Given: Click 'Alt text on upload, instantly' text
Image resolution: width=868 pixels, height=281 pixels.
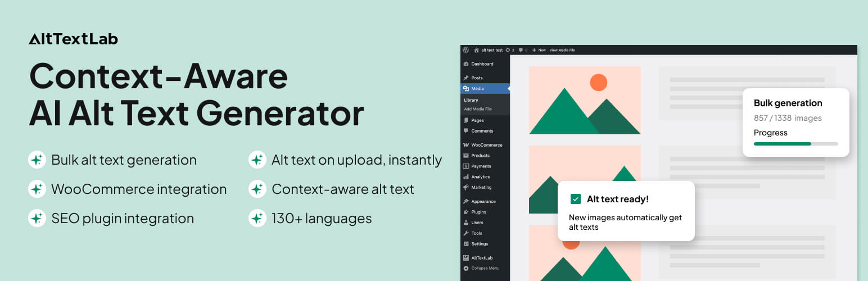Looking at the screenshot, I should click(x=357, y=160).
